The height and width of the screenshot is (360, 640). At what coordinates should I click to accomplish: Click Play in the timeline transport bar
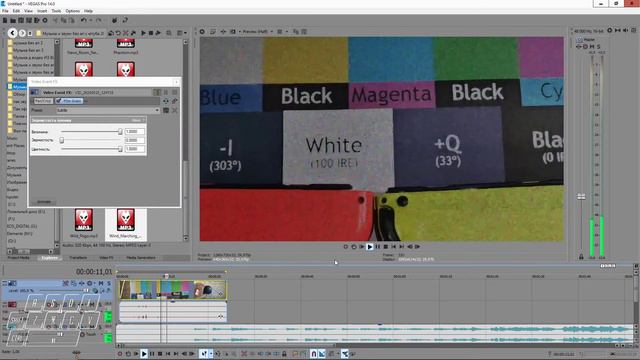pos(144,354)
